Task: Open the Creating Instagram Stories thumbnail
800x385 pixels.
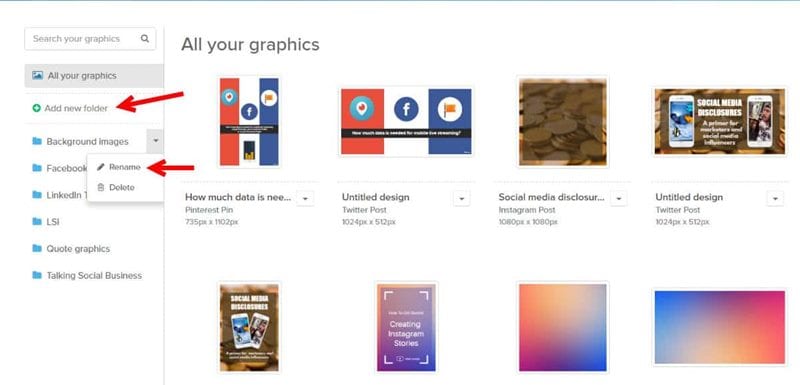Action: pos(406,327)
